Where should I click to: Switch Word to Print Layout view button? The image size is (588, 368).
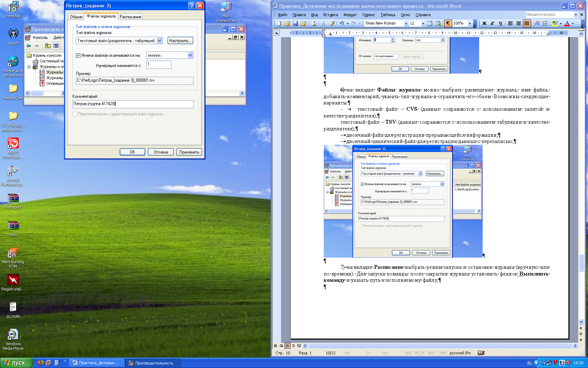(287, 346)
